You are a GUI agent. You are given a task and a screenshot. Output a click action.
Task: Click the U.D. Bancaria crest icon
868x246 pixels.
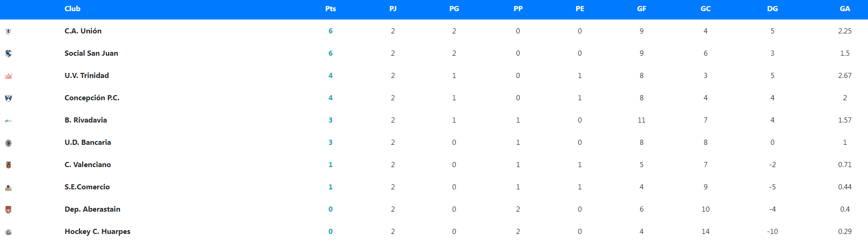(x=8, y=143)
